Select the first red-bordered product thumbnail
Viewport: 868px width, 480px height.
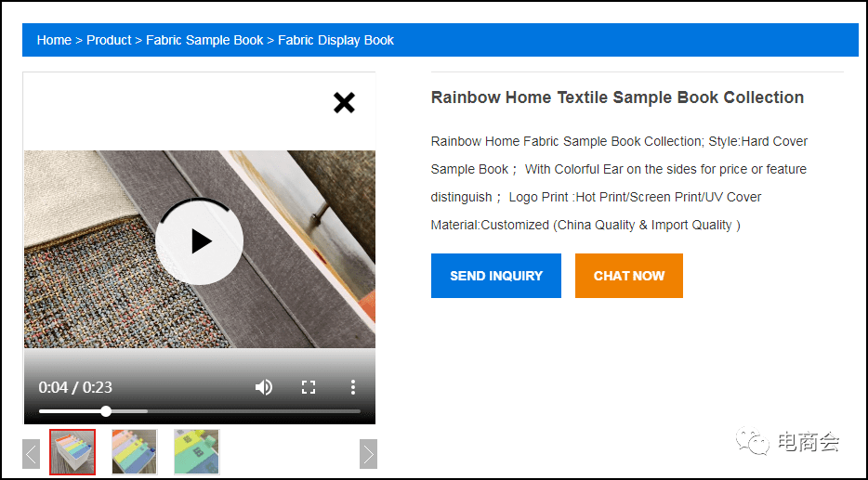pyautogui.click(x=72, y=452)
